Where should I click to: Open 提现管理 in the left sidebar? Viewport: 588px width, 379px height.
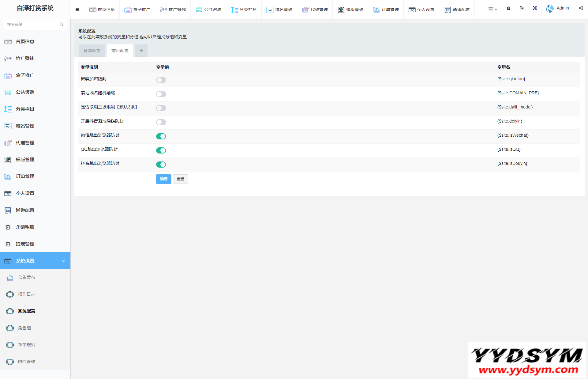[25, 244]
